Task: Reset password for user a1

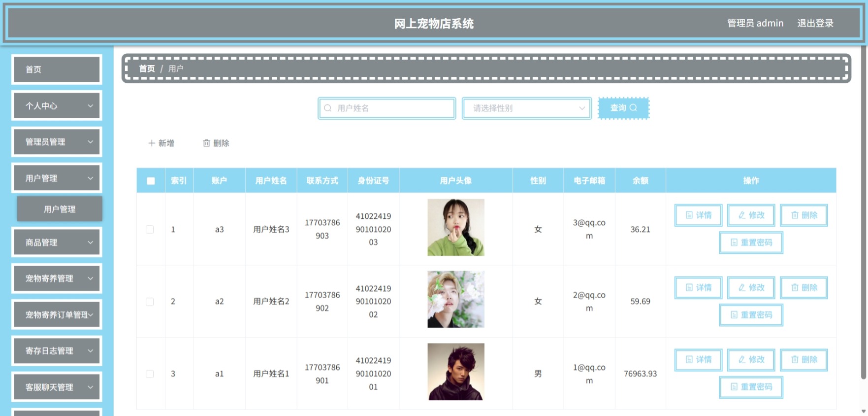Action: [x=751, y=387]
